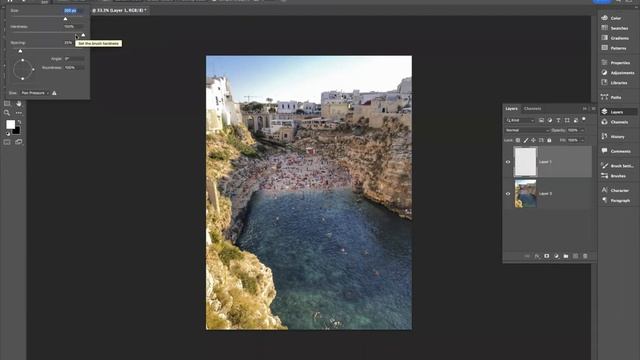Open the Patterns panel from the dock
This screenshot has width=640, height=360.
coord(613,48)
